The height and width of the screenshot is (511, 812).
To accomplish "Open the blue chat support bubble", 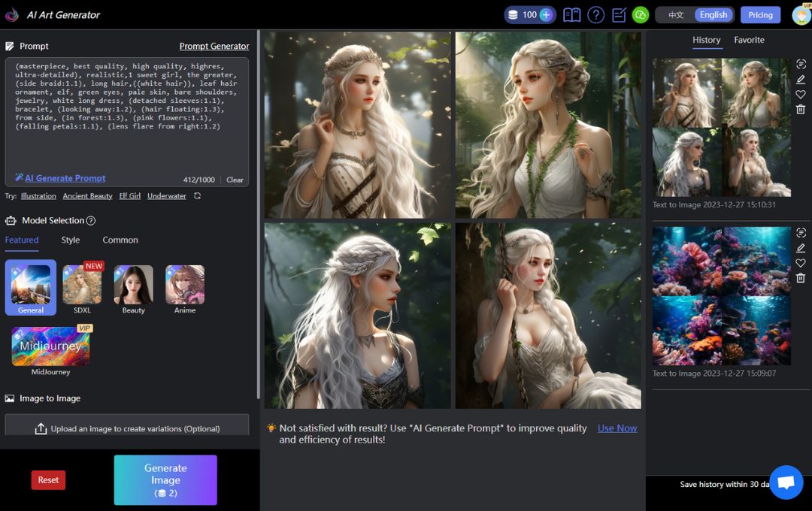I will tap(786, 482).
